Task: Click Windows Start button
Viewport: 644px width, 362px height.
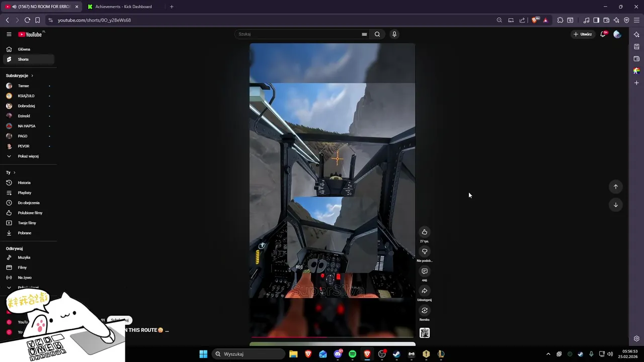Action: pyautogui.click(x=203, y=354)
